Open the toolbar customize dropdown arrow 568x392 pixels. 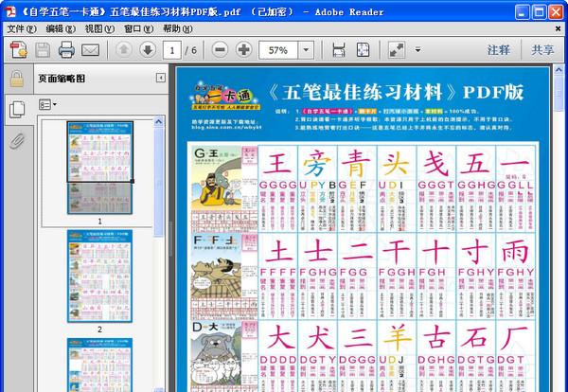click(417, 50)
